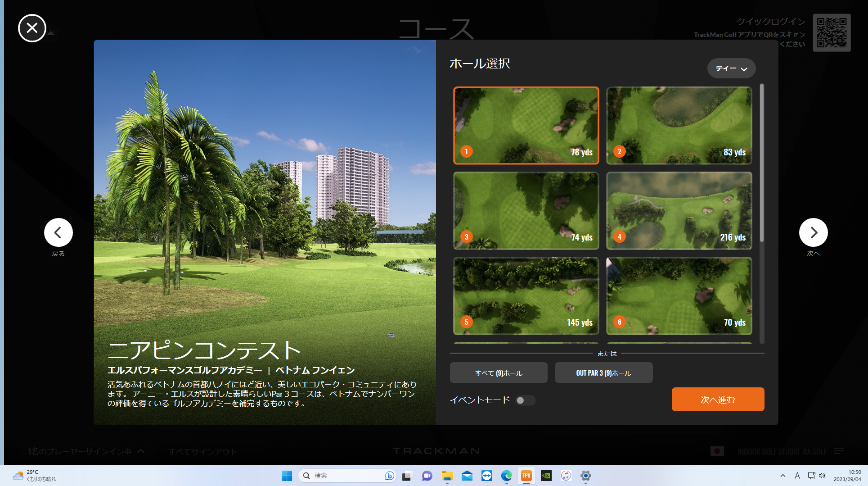Click the TPS TrackMan taskbar icon
868x486 pixels.
(x=526, y=476)
